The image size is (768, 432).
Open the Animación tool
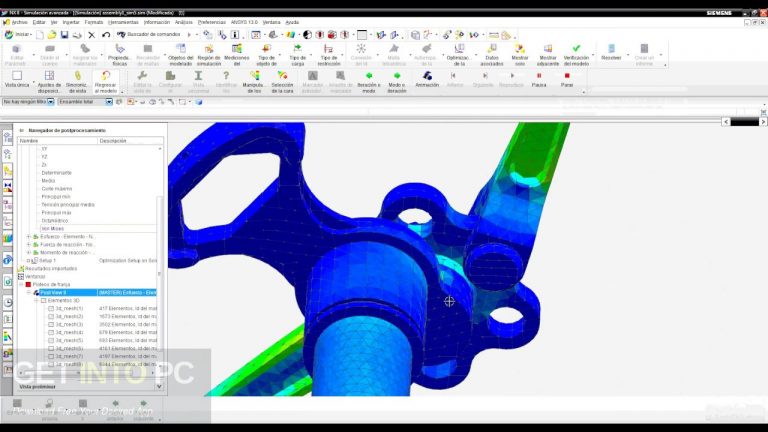point(427,79)
